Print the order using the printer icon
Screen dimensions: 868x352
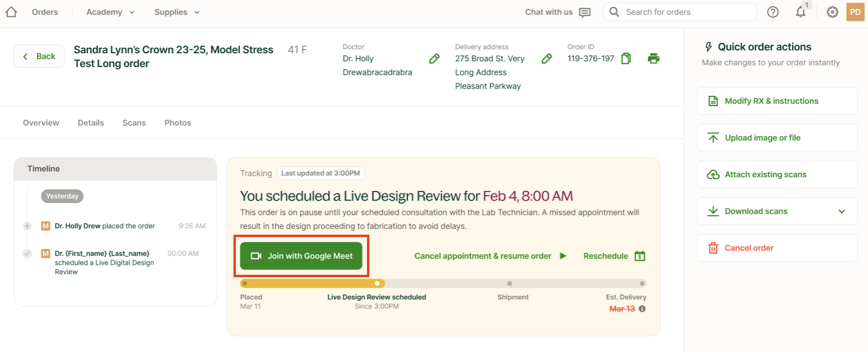(653, 59)
